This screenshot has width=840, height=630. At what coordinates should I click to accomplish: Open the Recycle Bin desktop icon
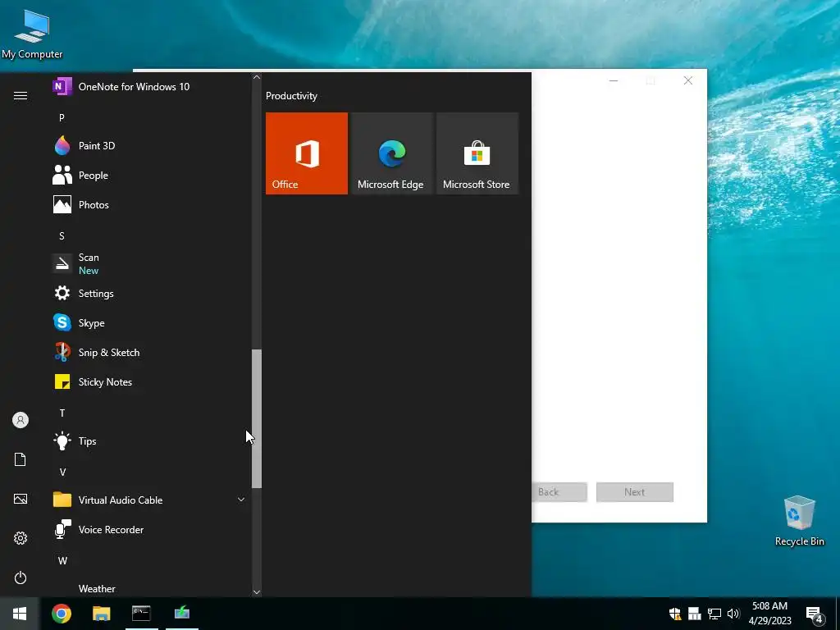[x=799, y=521]
